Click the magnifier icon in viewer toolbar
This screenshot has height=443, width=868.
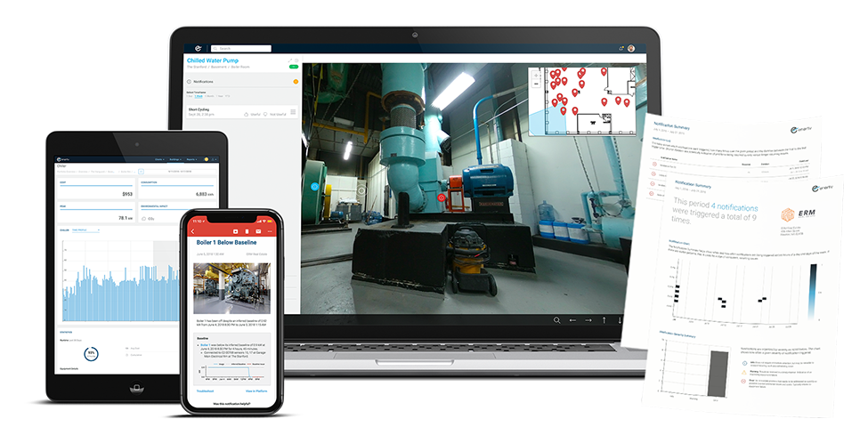[557, 319]
